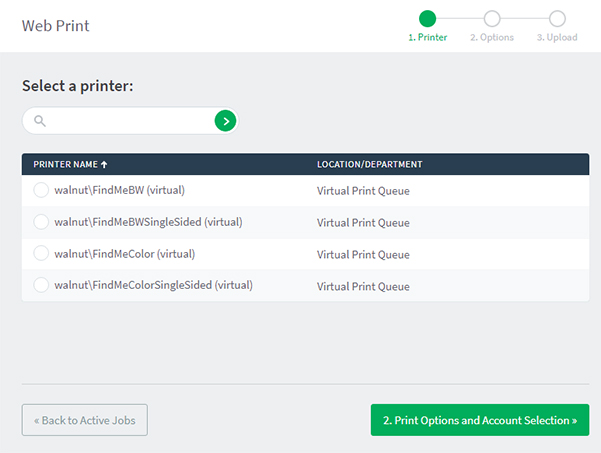Click the magnifying glass search icon
Viewport: 601px width, 453px height.
(40, 121)
